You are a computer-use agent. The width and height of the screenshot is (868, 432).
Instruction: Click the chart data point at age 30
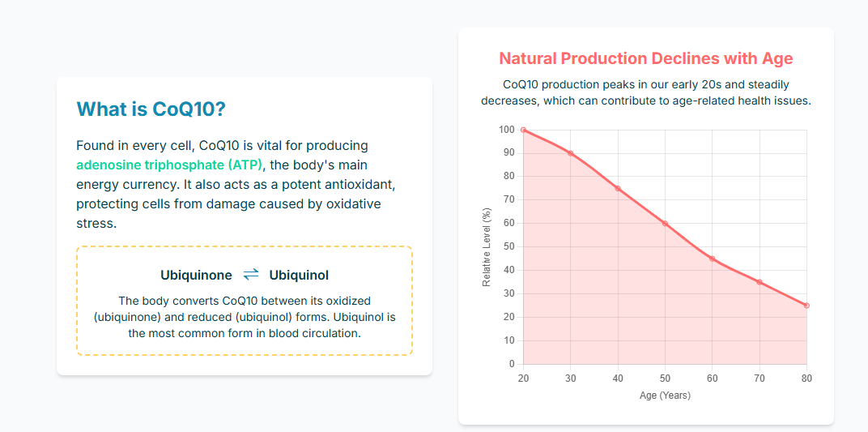570,153
